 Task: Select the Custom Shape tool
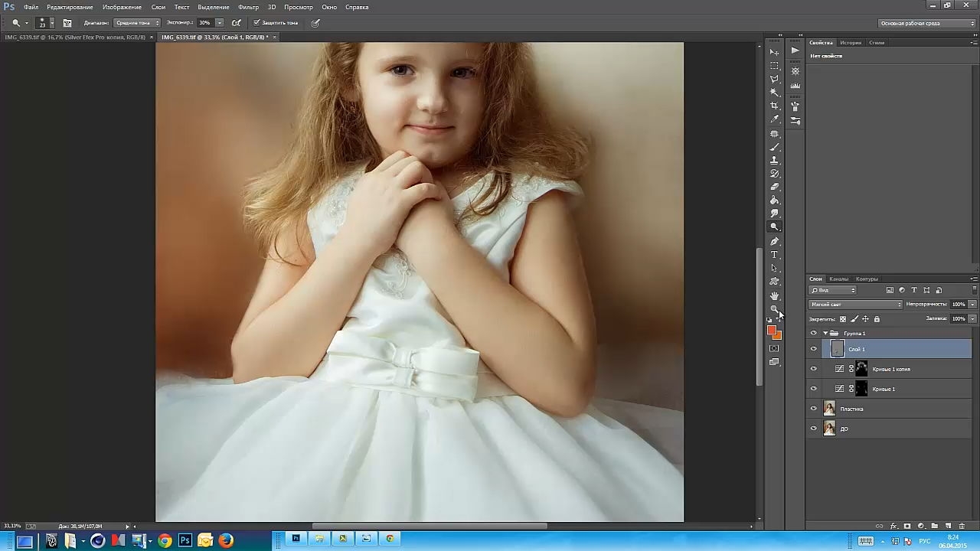pyautogui.click(x=775, y=282)
